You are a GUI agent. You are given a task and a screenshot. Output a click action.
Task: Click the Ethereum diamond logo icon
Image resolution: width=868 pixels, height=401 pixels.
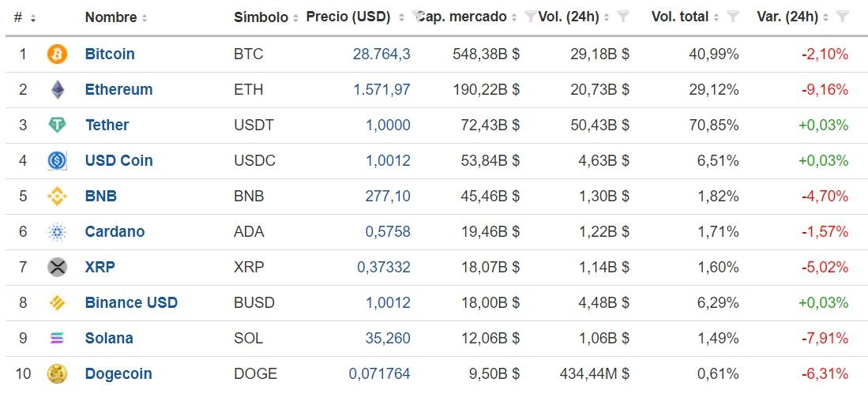point(58,90)
